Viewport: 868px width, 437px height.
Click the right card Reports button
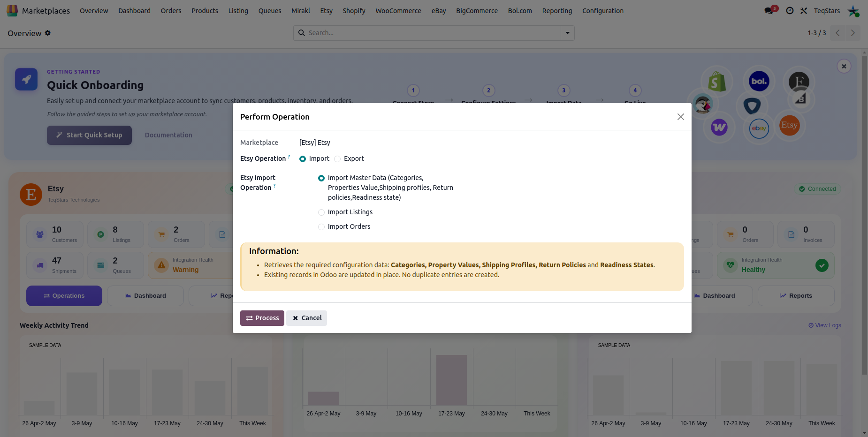796,296
